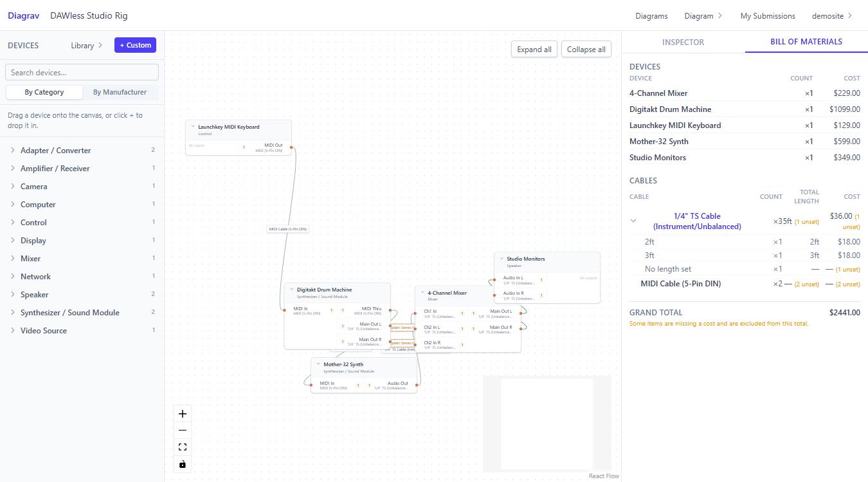Add a Custom device

136,45
